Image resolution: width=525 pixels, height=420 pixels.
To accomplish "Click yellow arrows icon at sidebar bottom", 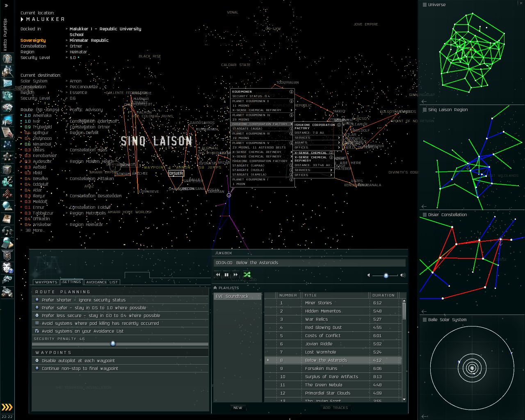I will pos(7,407).
